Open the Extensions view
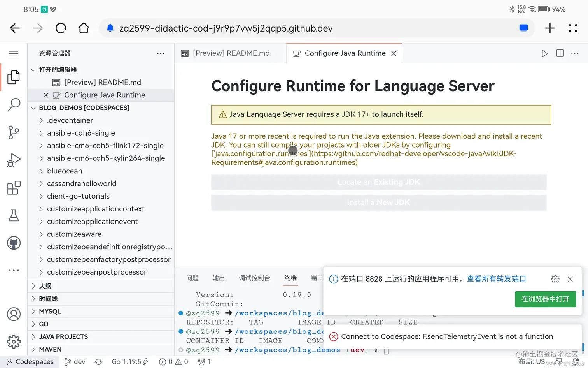 pos(14,188)
